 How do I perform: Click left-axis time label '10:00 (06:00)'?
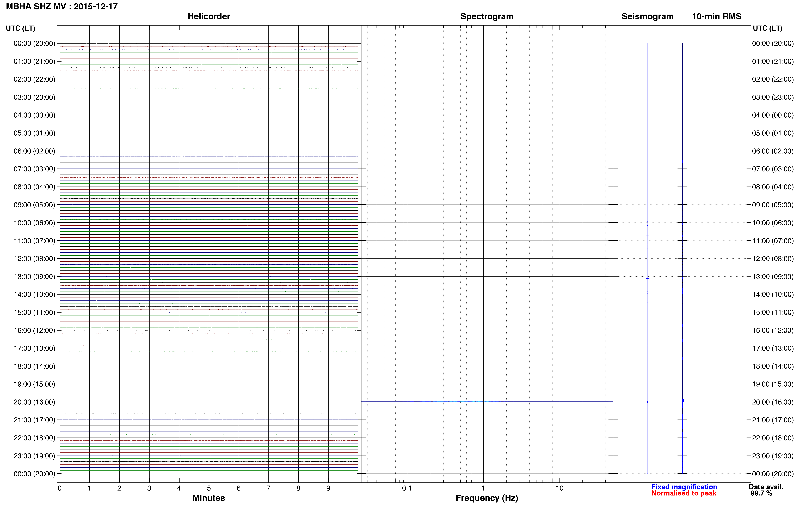34,223
